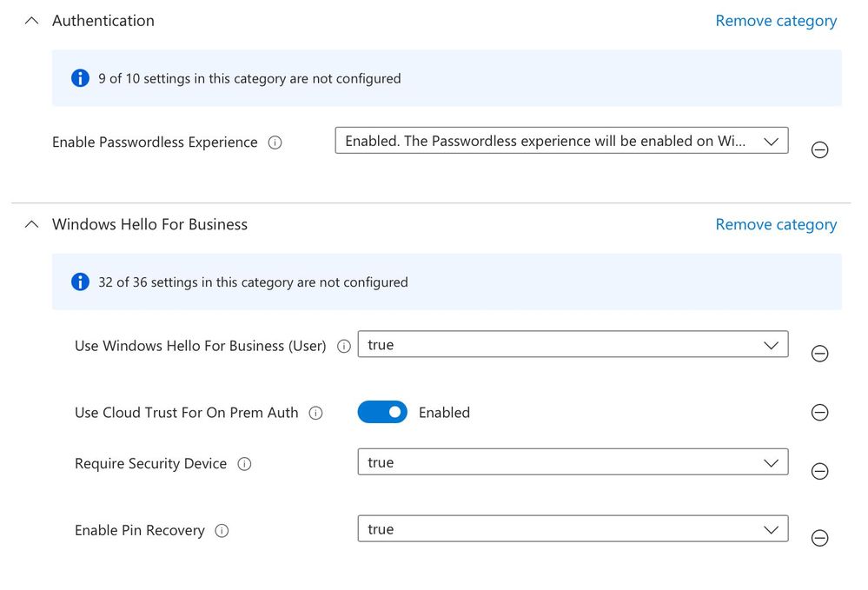Click Remove category link for Authentication
This screenshot has width=868, height=590.
776,21
